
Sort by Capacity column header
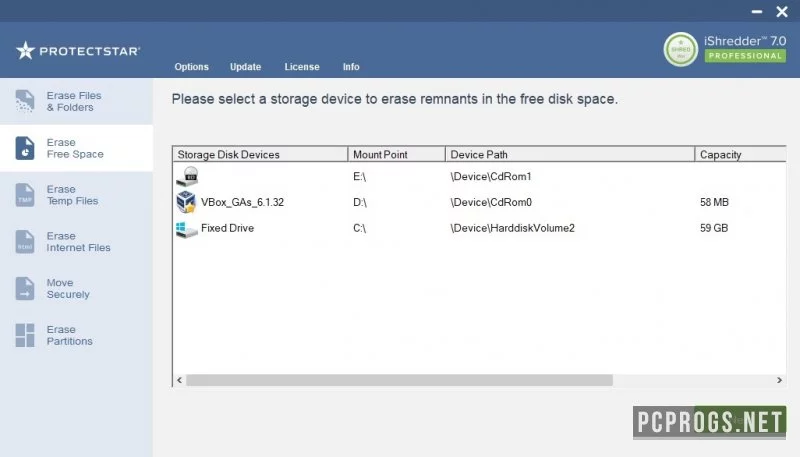(740, 154)
